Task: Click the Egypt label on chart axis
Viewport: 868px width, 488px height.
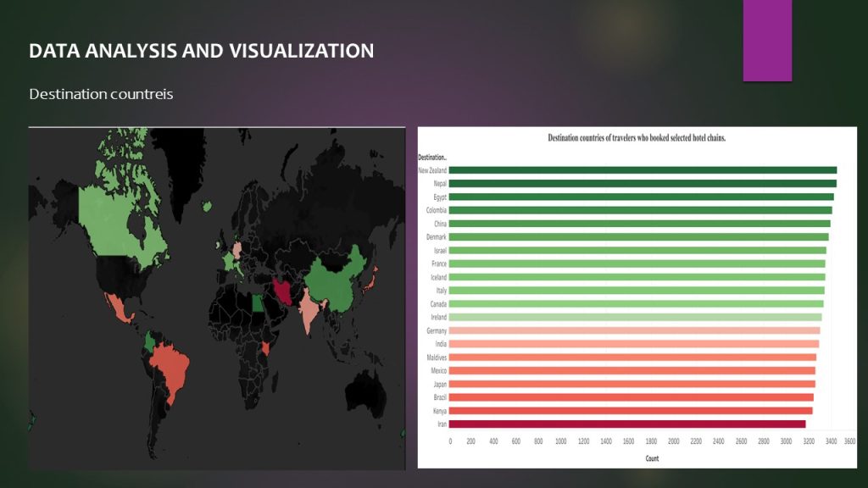Action: [439, 197]
